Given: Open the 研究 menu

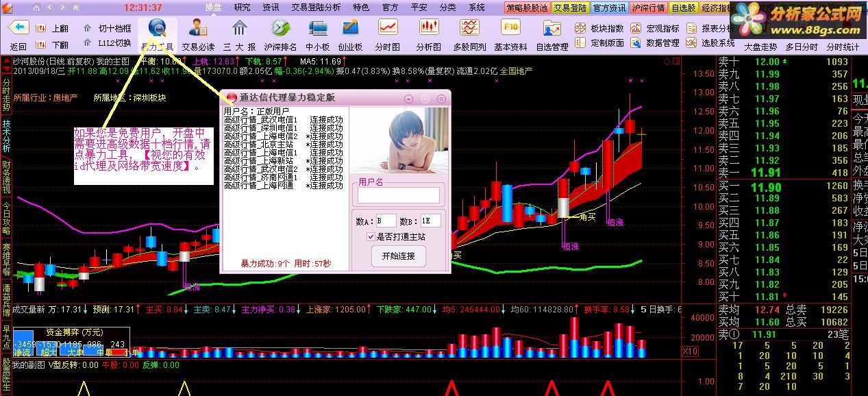Looking at the screenshot, I should pyautogui.click(x=242, y=8).
